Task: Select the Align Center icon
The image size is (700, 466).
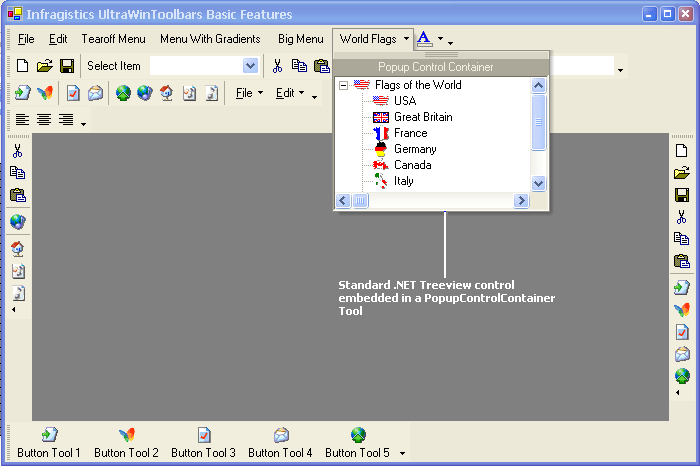Action: [x=44, y=120]
